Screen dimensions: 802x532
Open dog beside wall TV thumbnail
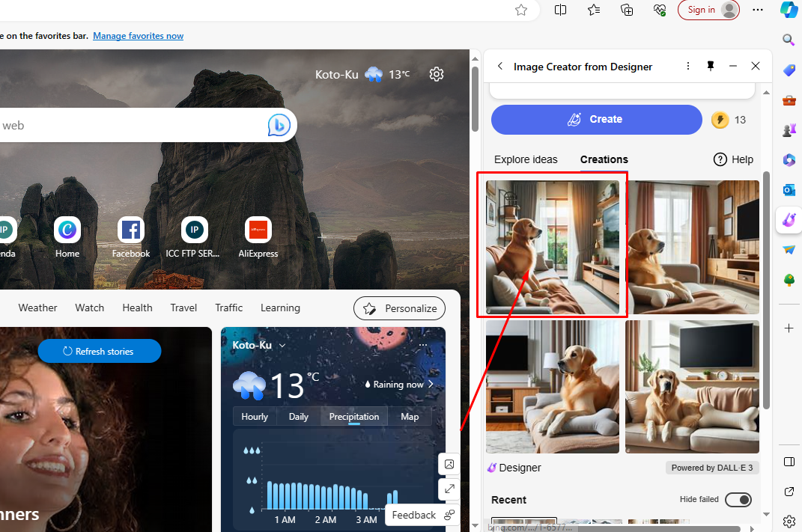[692, 247]
